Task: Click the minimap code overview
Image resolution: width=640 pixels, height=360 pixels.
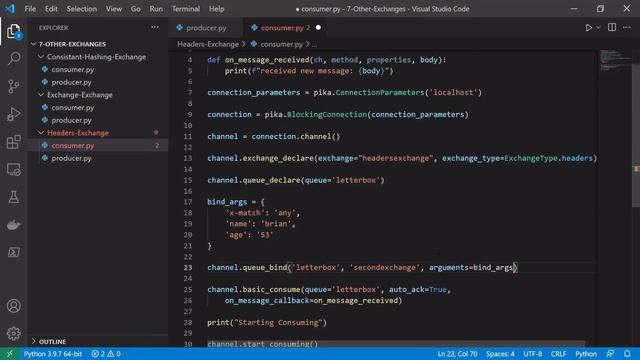Action: (x=615, y=60)
